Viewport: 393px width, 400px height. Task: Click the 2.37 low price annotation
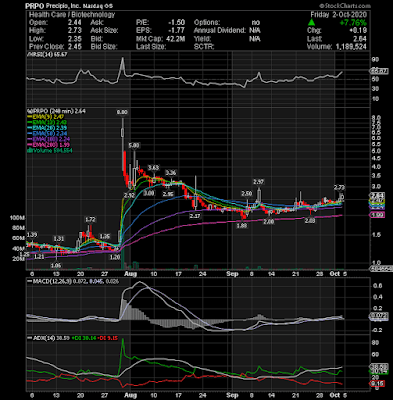[x=195, y=216]
